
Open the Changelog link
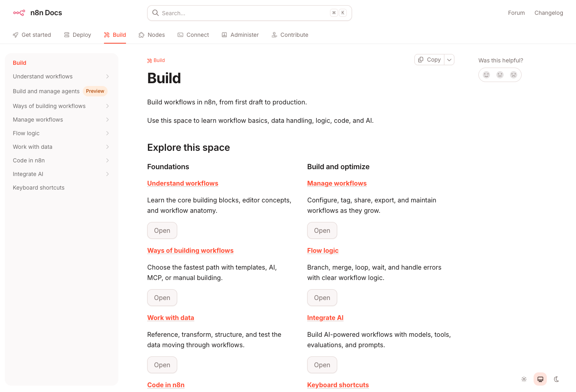[549, 13]
